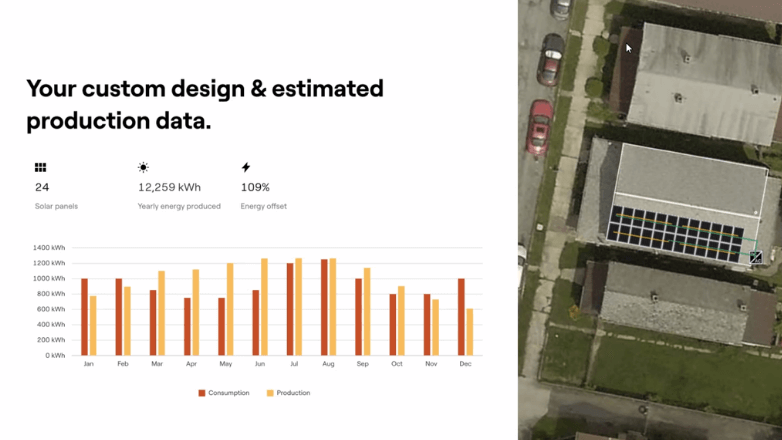Screen dimensions: 782x440
Task: Toggle the Production series legend label
Action: [293, 393]
